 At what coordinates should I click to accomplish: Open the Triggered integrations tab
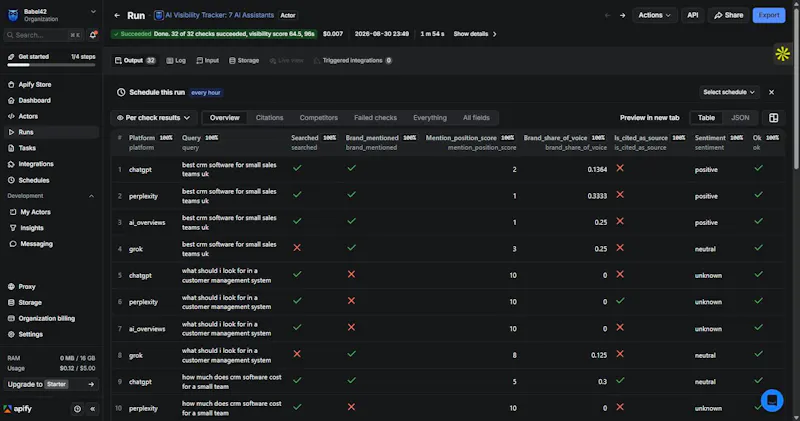[x=353, y=60]
